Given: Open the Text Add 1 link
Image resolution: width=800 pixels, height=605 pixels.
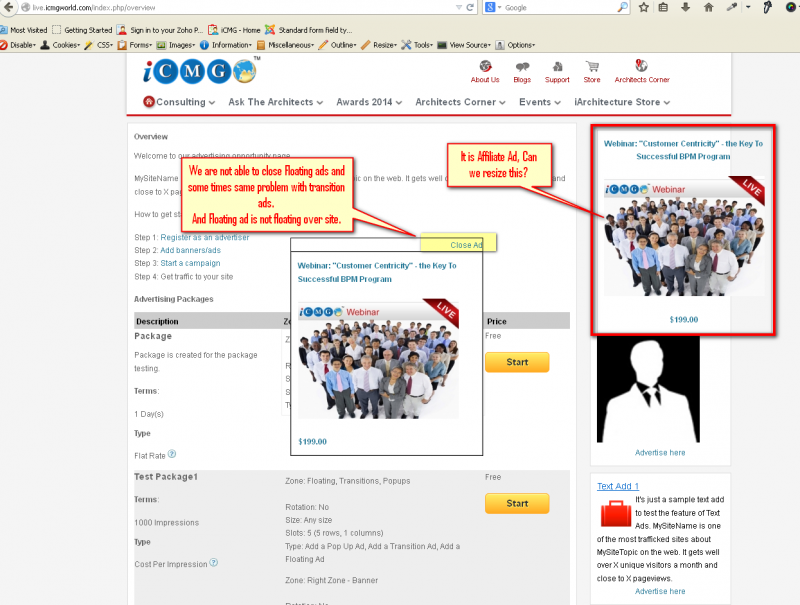Looking at the screenshot, I should [x=618, y=486].
